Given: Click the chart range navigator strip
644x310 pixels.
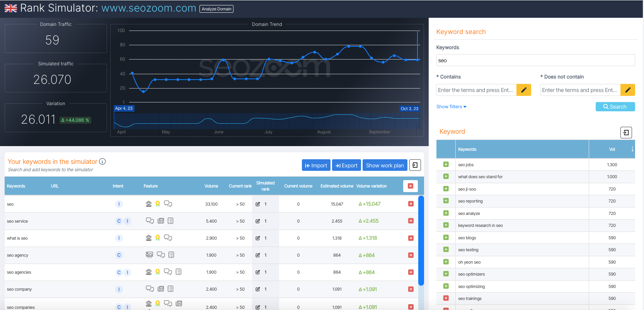Looking at the screenshot, I should [267, 121].
